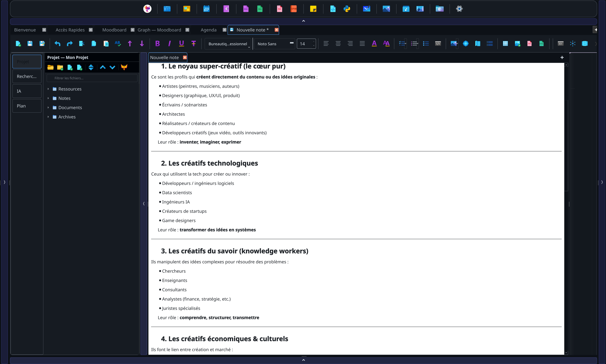Screen dimensions: 606x364
Task: Open the graph network icon
Action: coord(573,44)
